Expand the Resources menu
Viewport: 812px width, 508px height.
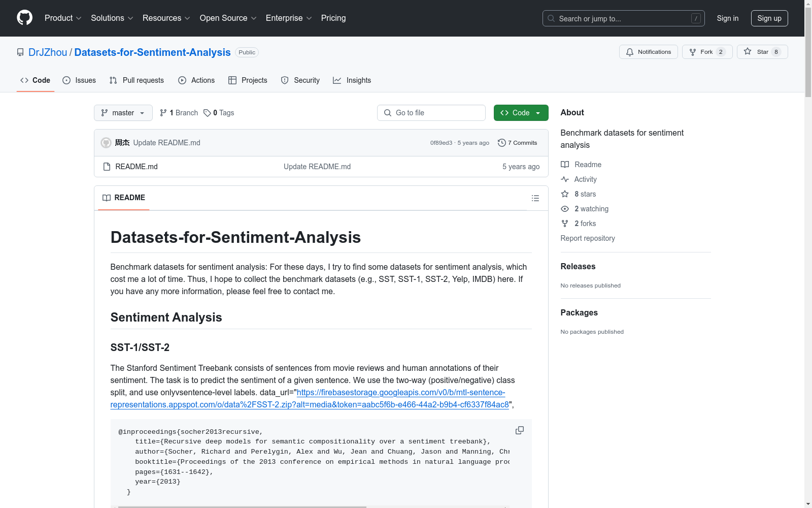[166, 18]
